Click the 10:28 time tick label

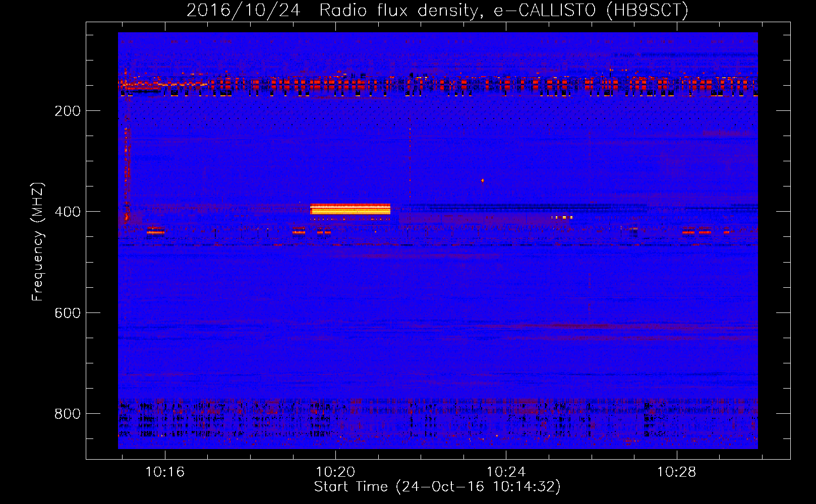coord(676,472)
